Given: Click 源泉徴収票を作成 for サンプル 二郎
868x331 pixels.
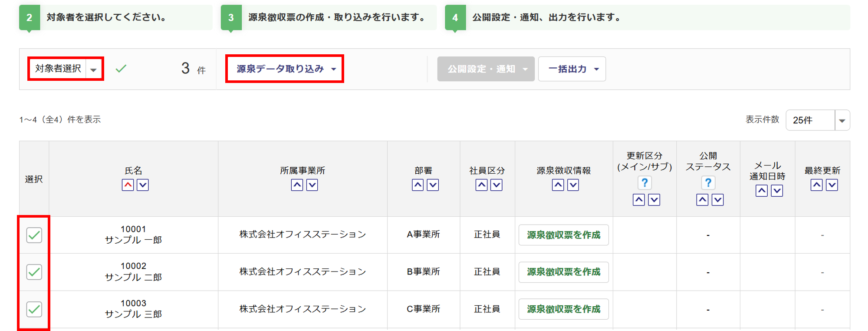Looking at the screenshot, I should click(563, 272).
